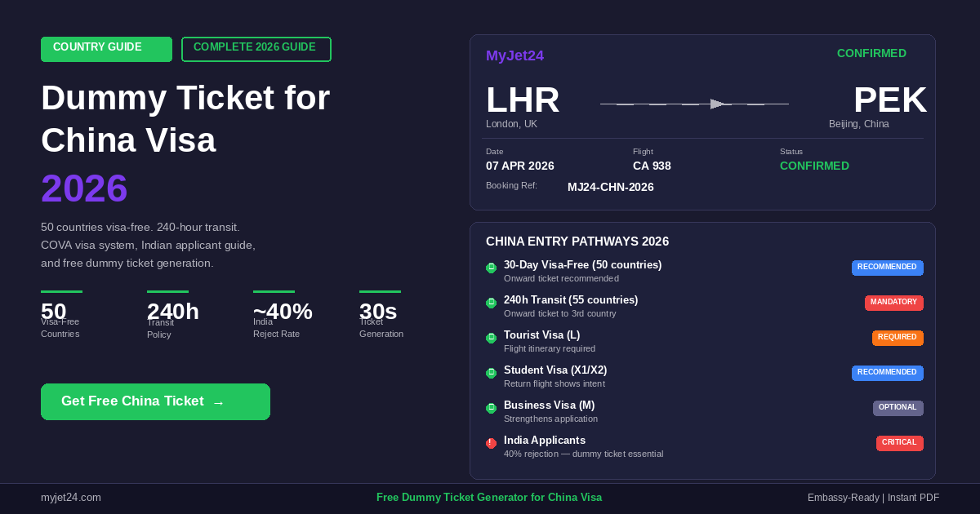Click the green icon beside Business Visa (M)
The width and height of the screenshot is (980, 514).
pyautogui.click(x=491, y=408)
